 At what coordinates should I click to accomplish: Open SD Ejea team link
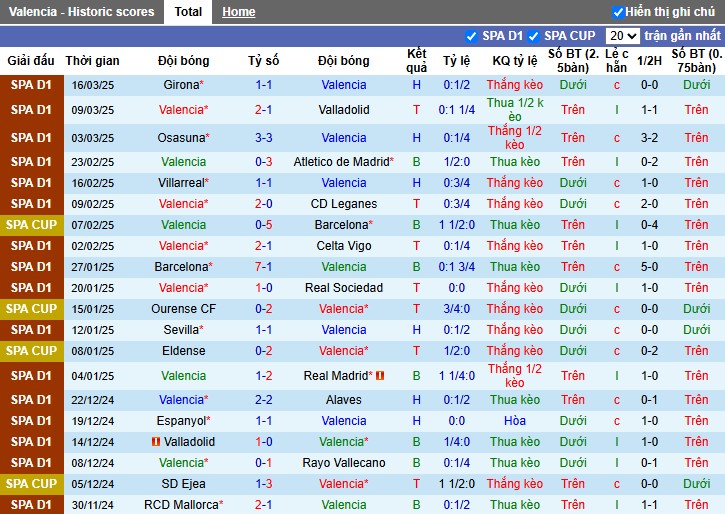tap(183, 484)
